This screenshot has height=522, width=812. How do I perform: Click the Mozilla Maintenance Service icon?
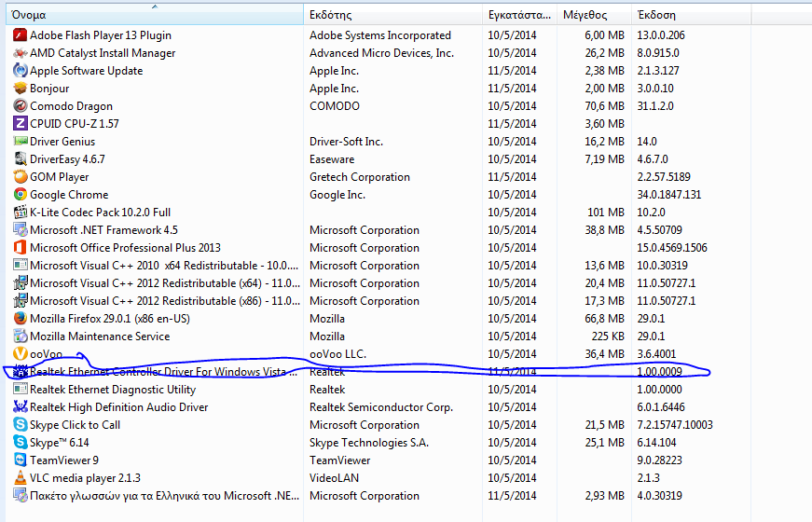pyautogui.click(x=21, y=337)
